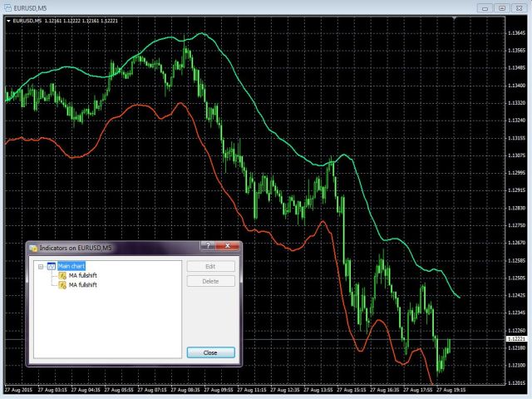Click the current price label 1.12221
The width and height of the screenshot is (532, 399).
pyautogui.click(x=515, y=339)
